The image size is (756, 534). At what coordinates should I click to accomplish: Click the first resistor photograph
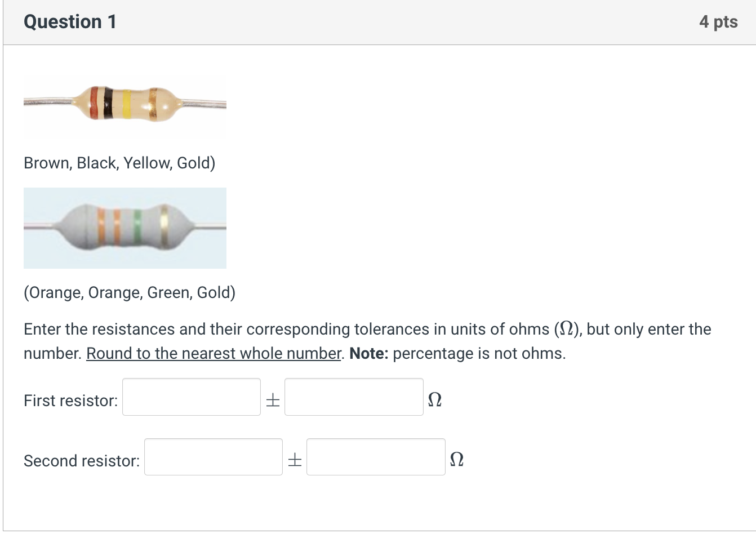tap(124, 107)
